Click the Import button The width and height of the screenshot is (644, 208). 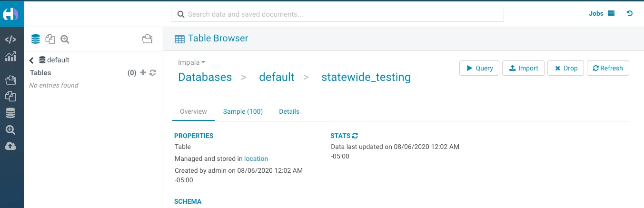click(x=523, y=68)
